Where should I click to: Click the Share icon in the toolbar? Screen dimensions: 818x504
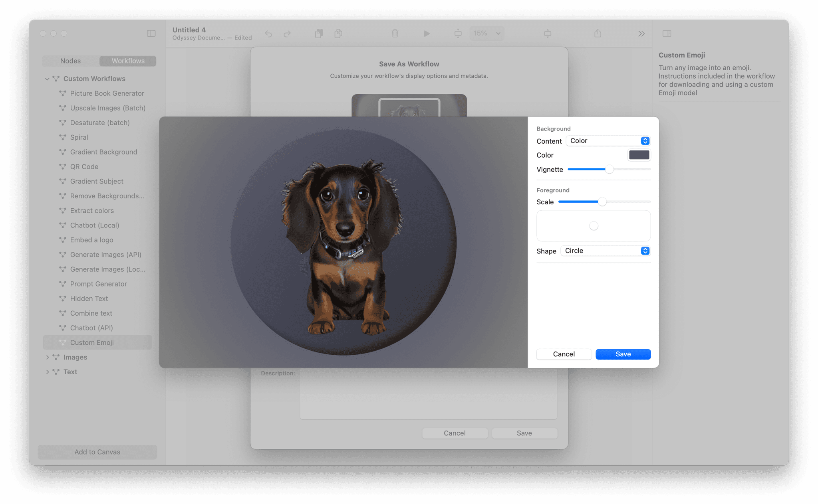tap(598, 34)
